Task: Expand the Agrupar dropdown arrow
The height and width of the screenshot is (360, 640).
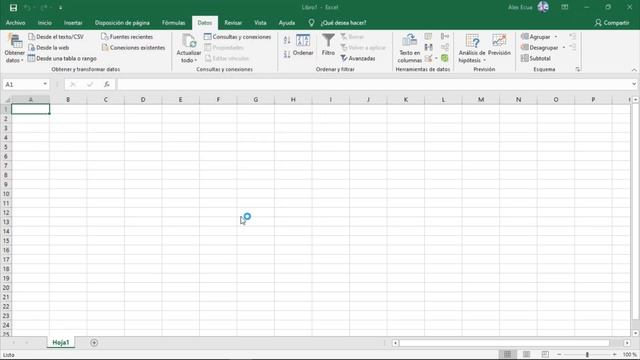Action: click(x=556, y=37)
